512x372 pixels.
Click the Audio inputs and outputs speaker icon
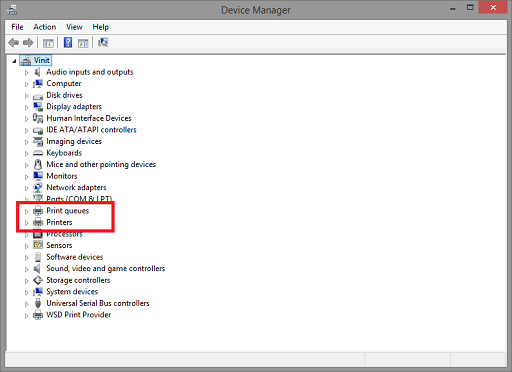38,72
